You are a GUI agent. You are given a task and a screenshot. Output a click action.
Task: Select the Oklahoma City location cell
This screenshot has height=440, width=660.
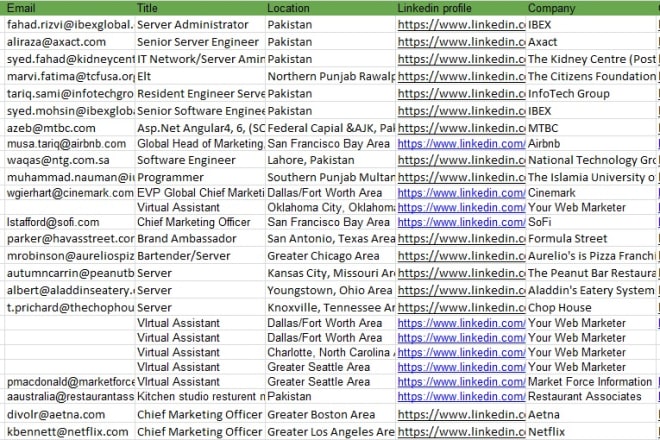[x=330, y=207]
